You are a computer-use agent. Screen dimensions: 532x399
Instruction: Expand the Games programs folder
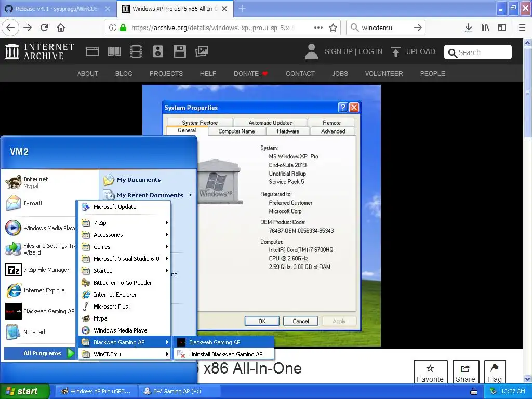click(x=125, y=247)
